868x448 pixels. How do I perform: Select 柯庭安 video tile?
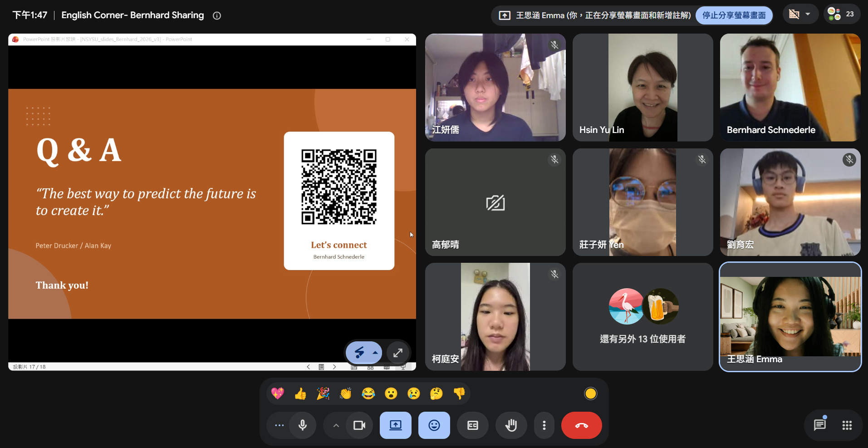pos(495,317)
